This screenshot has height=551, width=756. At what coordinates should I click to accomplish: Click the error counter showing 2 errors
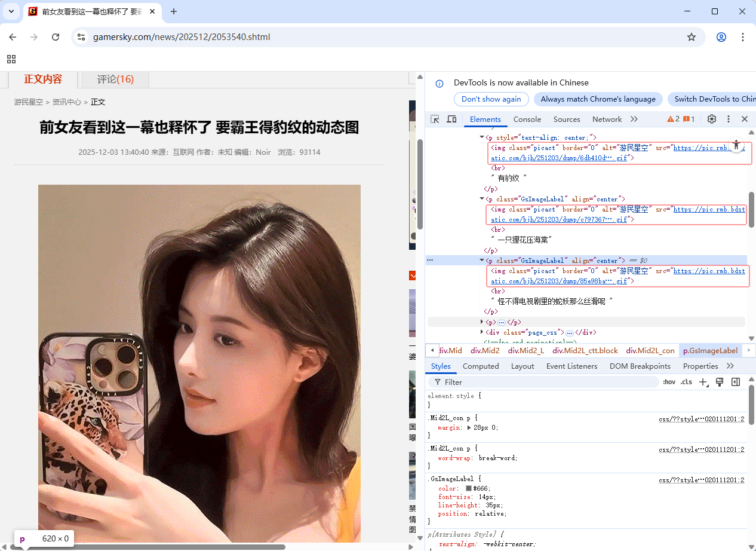[x=674, y=119]
